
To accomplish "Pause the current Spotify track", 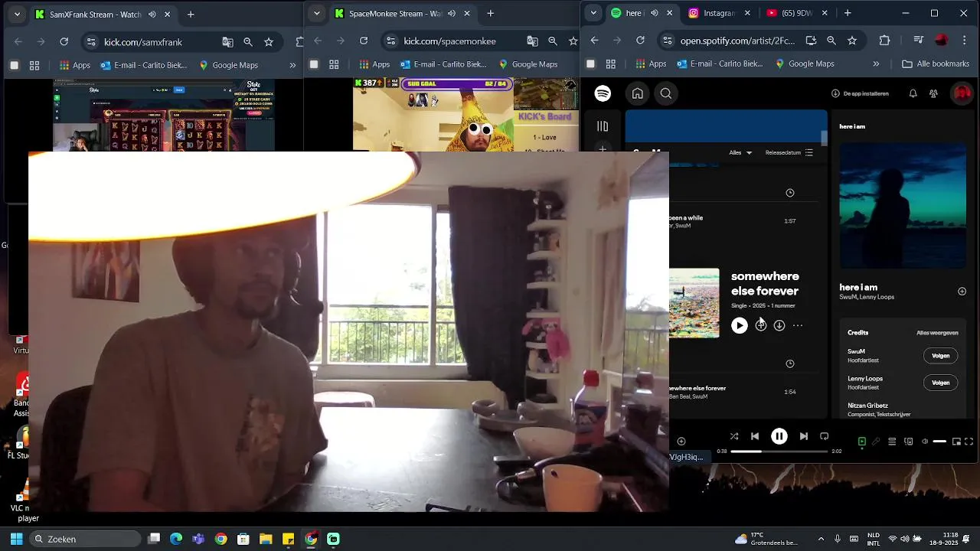I will [779, 436].
